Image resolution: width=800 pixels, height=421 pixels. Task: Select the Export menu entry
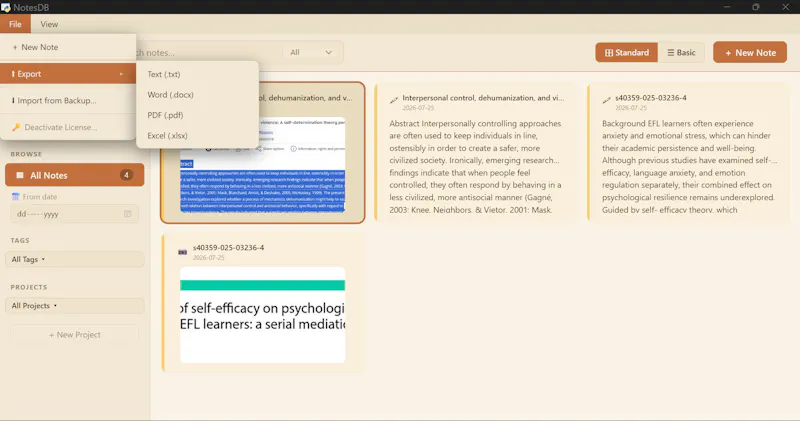click(x=68, y=74)
